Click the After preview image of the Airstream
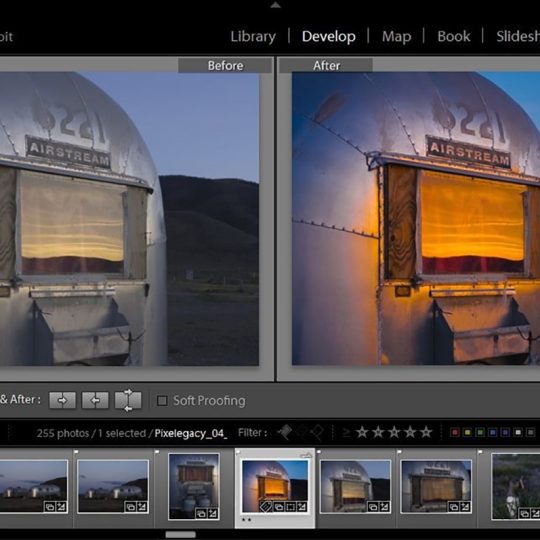This screenshot has width=540, height=540. (416, 218)
